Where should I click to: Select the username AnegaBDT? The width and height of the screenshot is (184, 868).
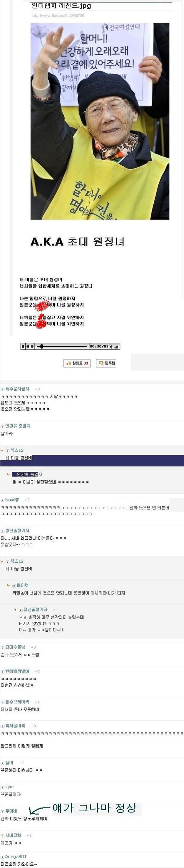click(x=16, y=856)
